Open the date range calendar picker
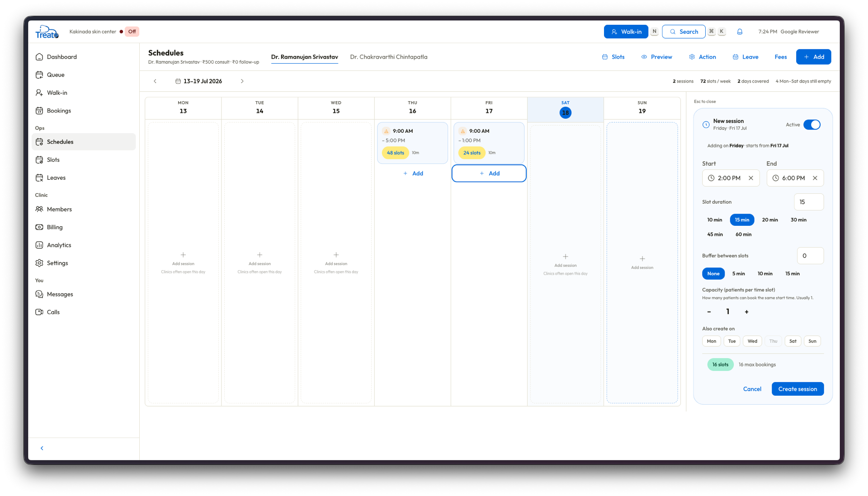The height and width of the screenshot is (496, 868). click(198, 81)
